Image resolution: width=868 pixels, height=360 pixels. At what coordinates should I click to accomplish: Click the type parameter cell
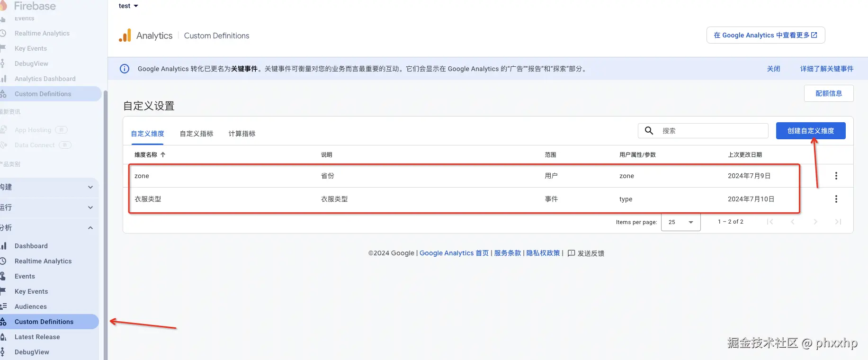[626, 199]
